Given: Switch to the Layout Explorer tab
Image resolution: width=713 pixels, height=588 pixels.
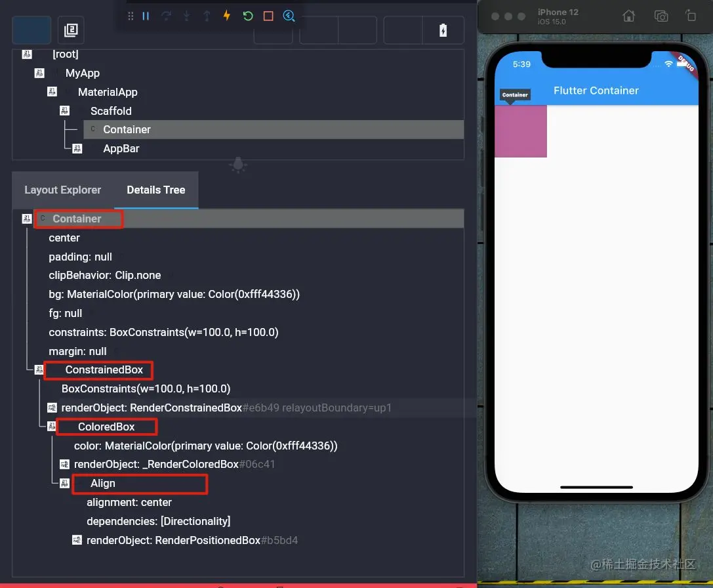Looking at the screenshot, I should [x=62, y=190].
